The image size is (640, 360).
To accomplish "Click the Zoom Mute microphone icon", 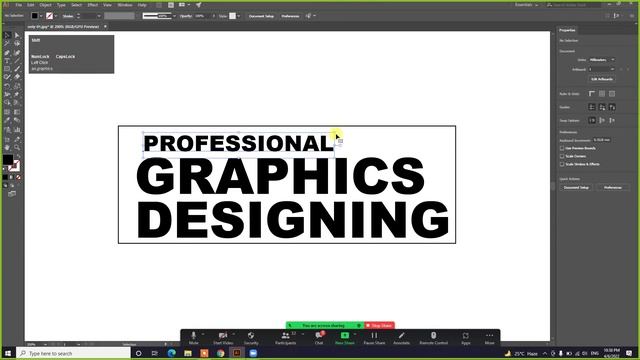I will pyautogui.click(x=193, y=336).
